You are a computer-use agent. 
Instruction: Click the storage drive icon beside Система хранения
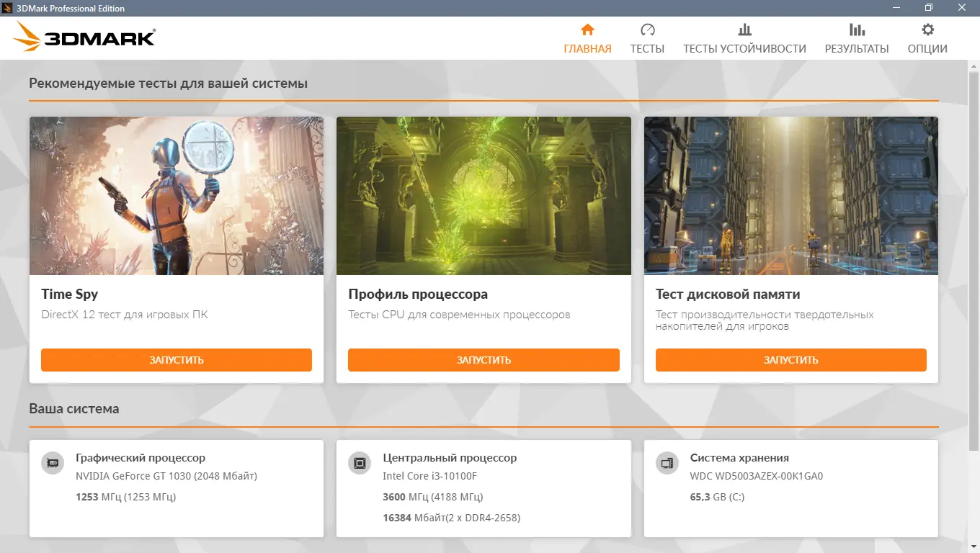pyautogui.click(x=667, y=463)
